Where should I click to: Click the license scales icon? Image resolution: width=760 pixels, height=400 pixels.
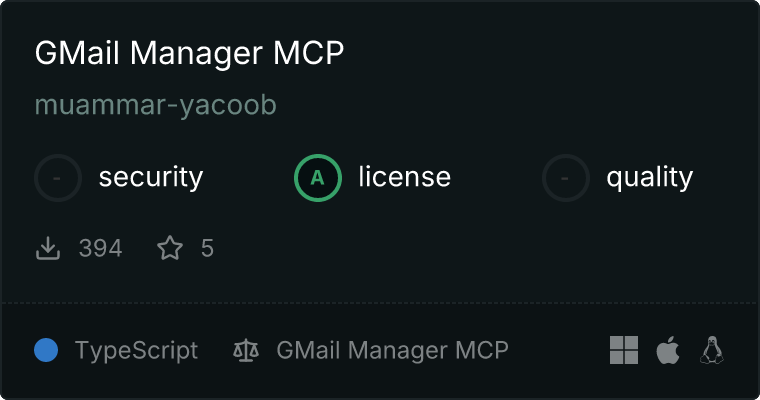tap(246, 350)
